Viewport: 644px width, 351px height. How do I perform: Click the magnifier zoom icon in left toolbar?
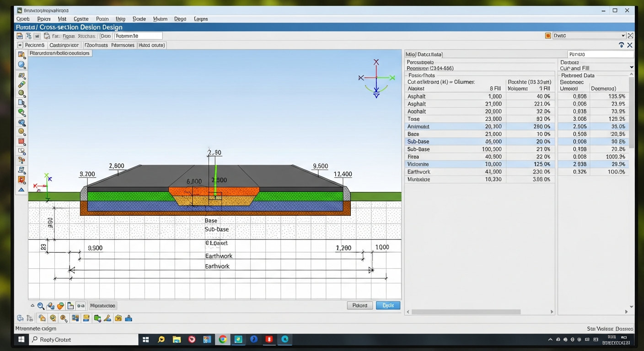(21, 65)
